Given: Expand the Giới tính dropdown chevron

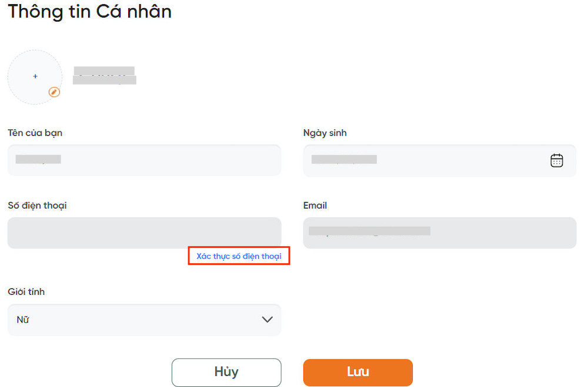Looking at the screenshot, I should tap(267, 319).
